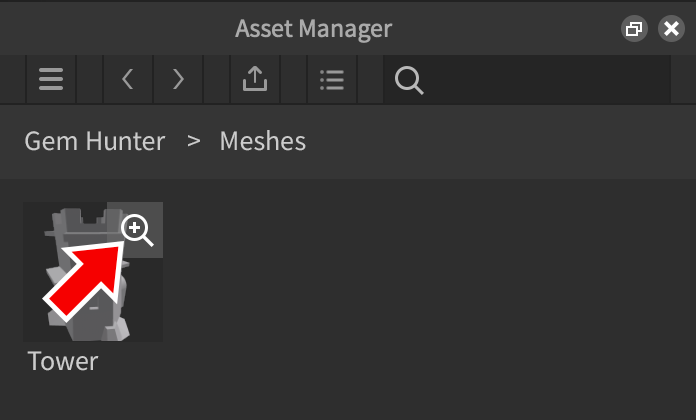Click the search magnifier icon

point(409,80)
